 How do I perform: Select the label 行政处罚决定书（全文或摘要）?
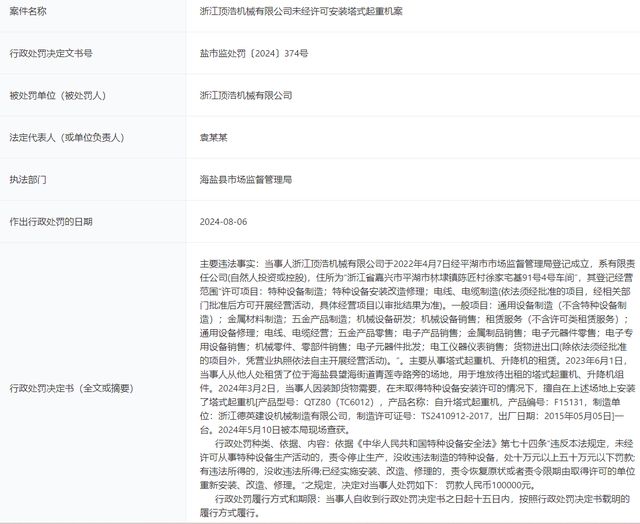coord(72,388)
